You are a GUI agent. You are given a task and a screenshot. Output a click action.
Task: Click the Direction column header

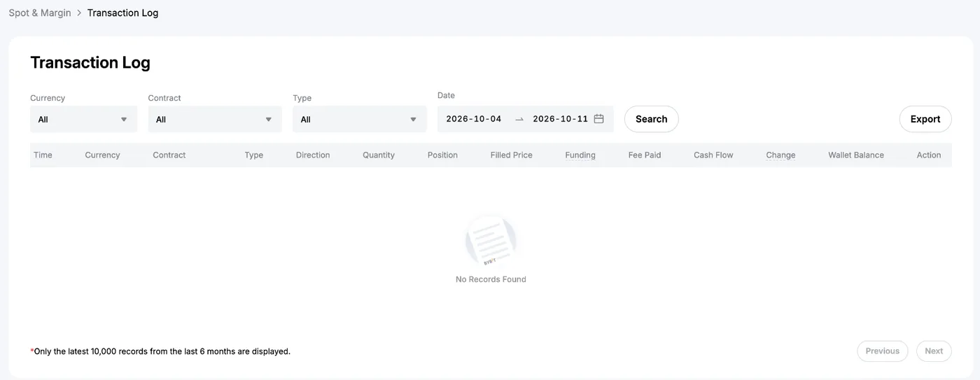pyautogui.click(x=313, y=155)
